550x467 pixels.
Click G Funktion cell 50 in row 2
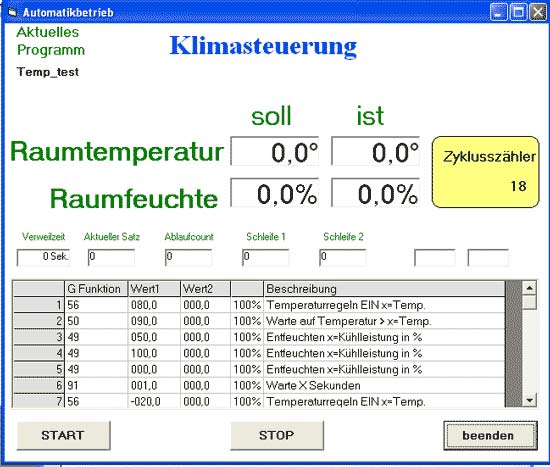tap(96, 321)
